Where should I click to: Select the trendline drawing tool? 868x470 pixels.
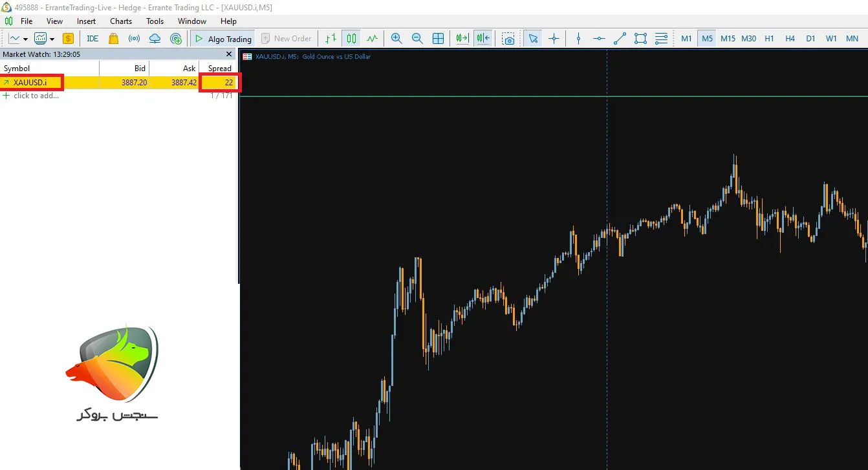[x=620, y=39]
